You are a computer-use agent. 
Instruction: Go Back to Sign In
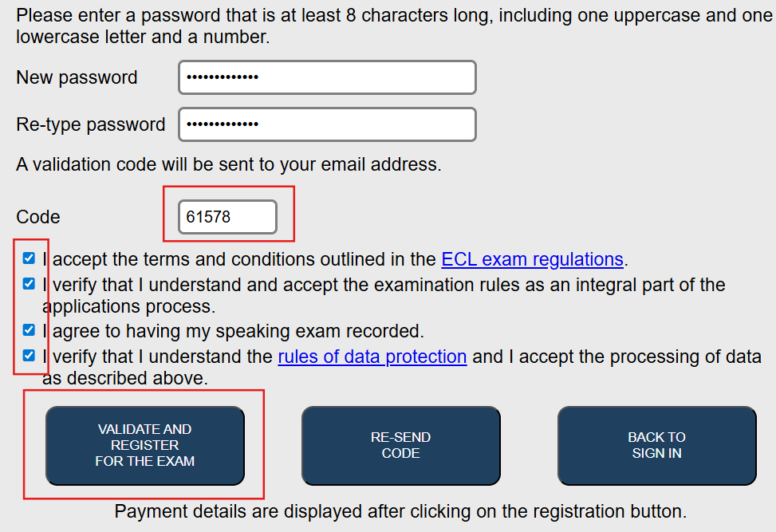[656, 445]
